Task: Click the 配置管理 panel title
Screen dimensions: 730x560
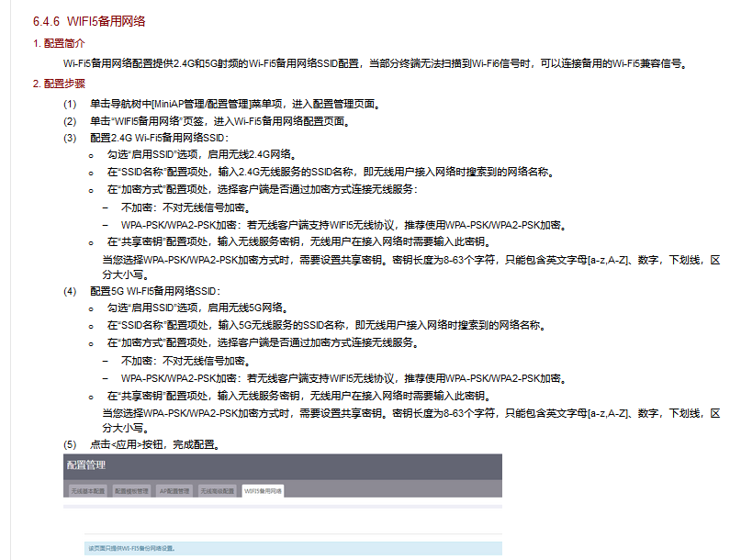Action: click(x=85, y=465)
